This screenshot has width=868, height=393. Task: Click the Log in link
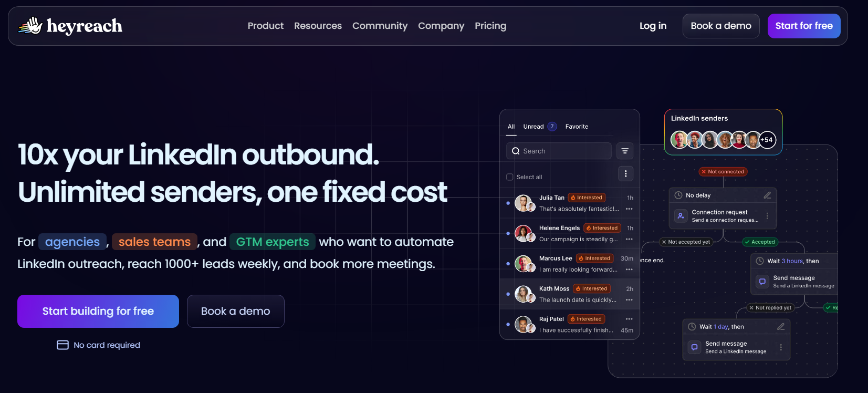pyautogui.click(x=653, y=26)
